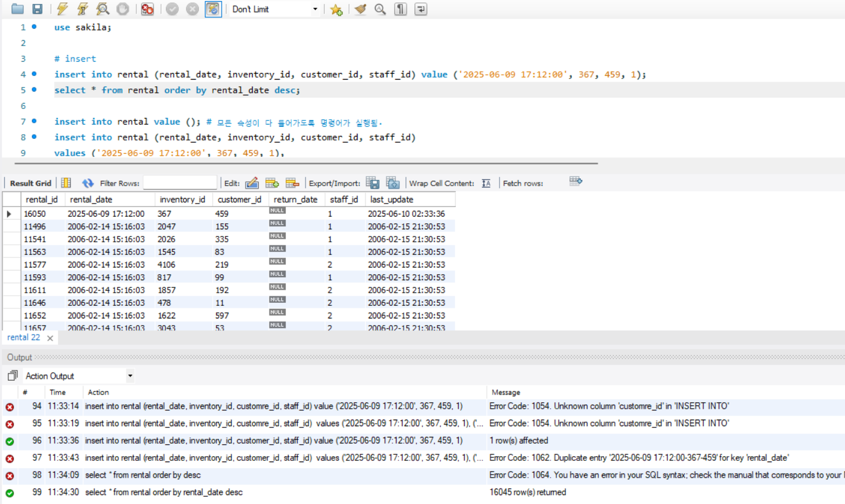This screenshot has width=845, height=504.
Task: Edit current row pencil icon
Action: point(252,183)
